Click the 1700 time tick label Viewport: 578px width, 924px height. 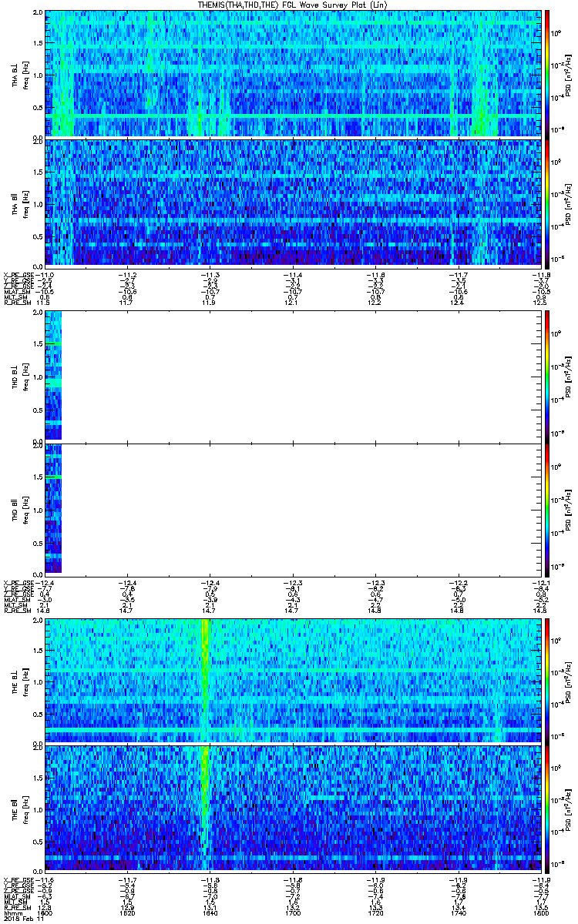[x=292, y=912]
